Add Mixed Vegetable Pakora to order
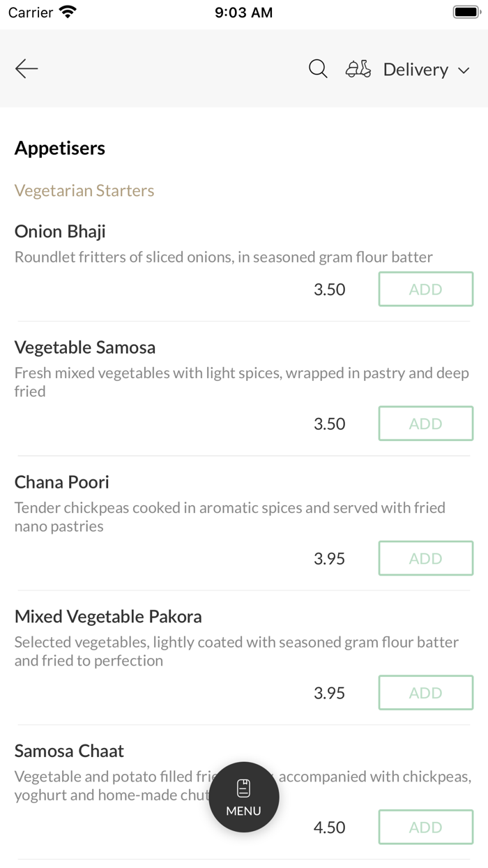Viewport: 488px width, 868px height. (425, 693)
